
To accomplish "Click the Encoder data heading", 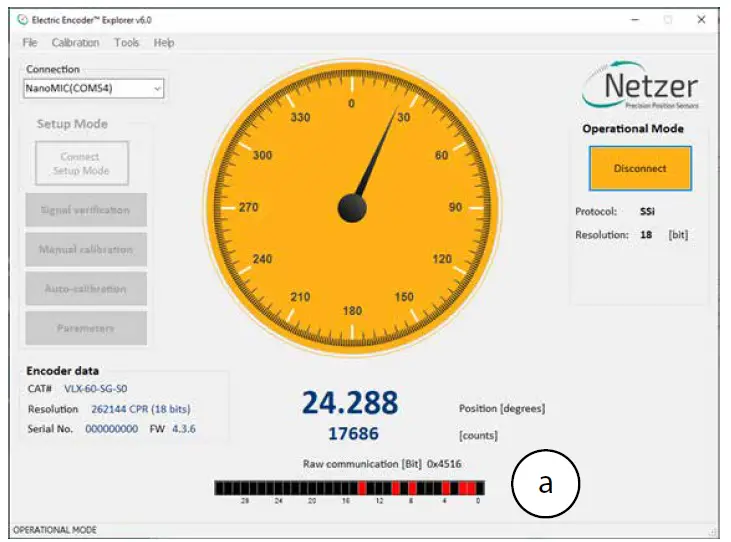I will pyautogui.click(x=62, y=371).
